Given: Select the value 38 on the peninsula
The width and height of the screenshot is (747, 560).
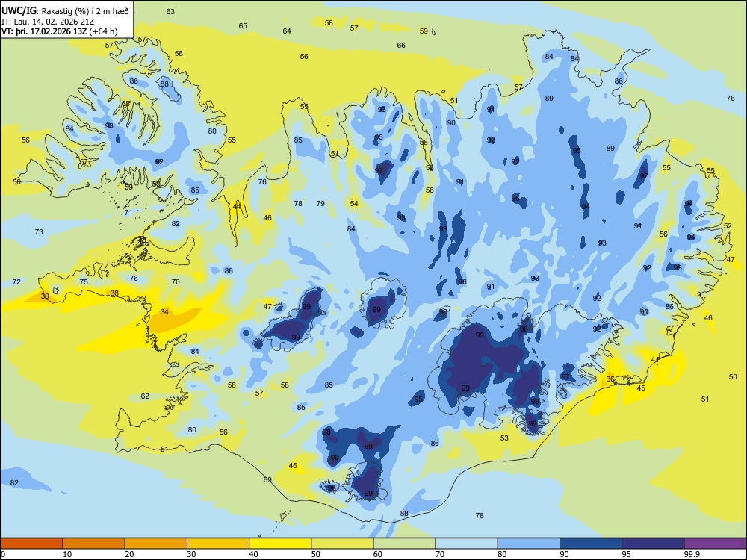Looking at the screenshot, I should [x=114, y=293].
